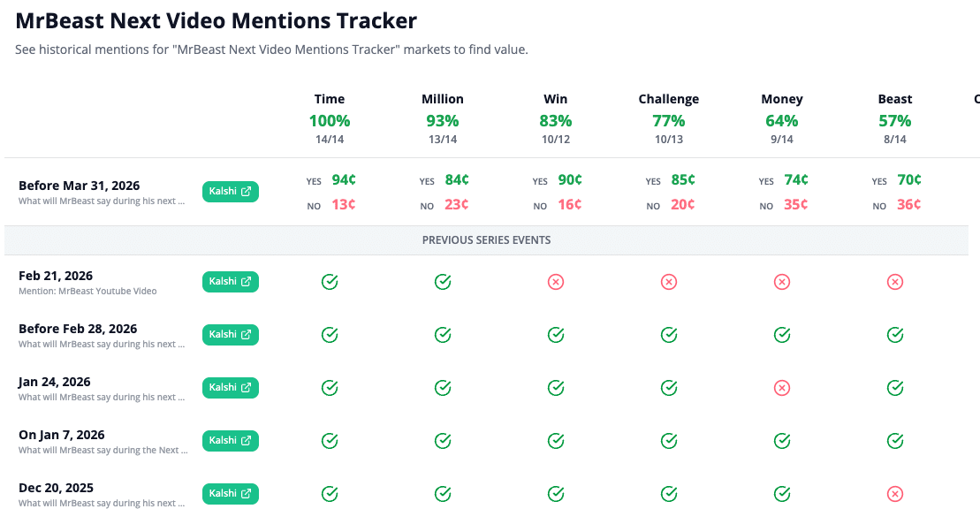Click the 100% value under Time
Image resolution: width=980 pixels, height=524 pixels.
[330, 120]
